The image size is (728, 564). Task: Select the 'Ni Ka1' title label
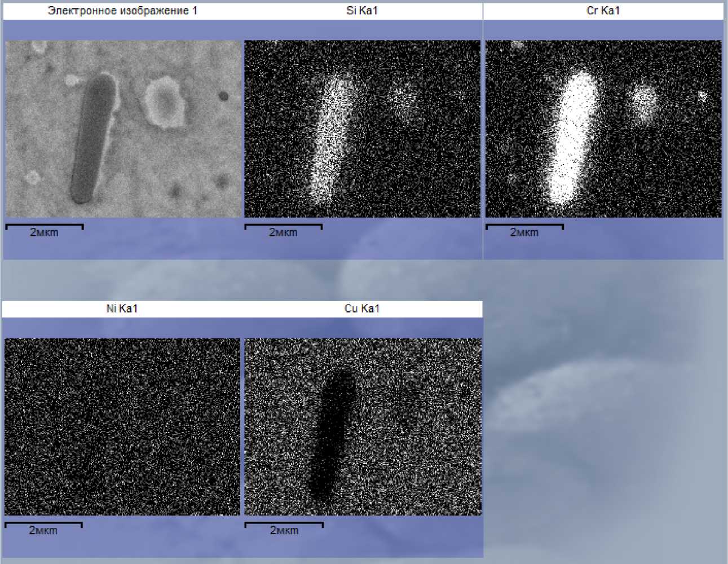122,309
